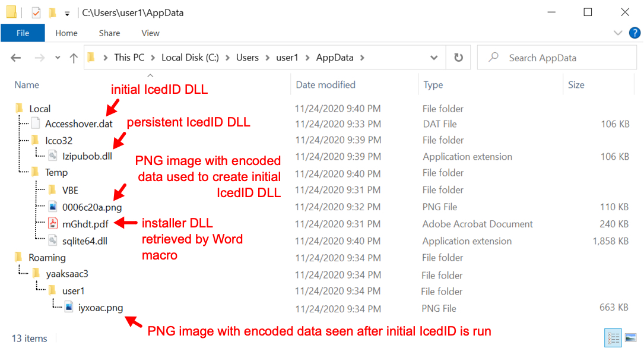Click the properties checkmark quick access icon
This screenshot has height=348, width=644.
[x=36, y=12]
